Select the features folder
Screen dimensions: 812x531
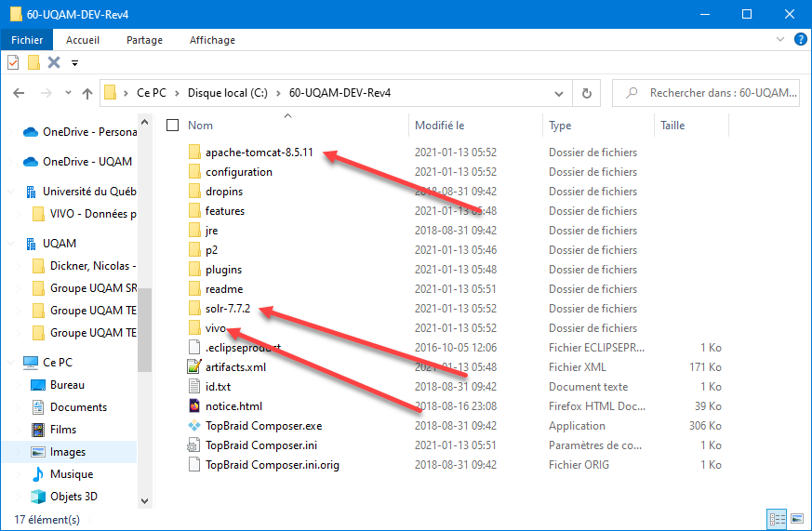(225, 211)
